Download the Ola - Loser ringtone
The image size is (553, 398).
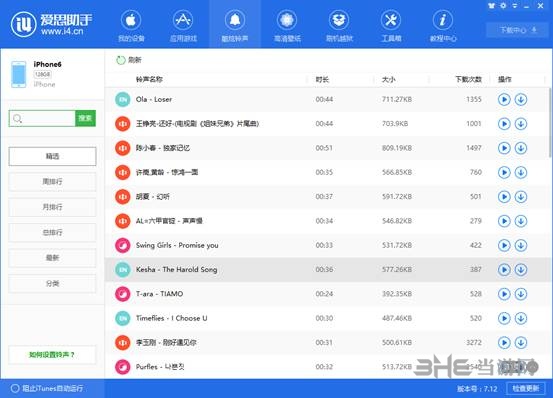pos(521,99)
